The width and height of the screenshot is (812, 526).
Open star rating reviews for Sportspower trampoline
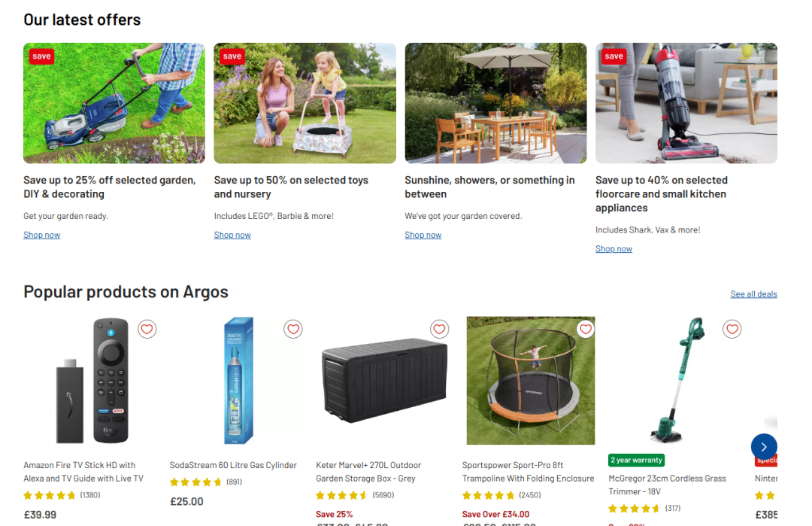tap(501, 495)
